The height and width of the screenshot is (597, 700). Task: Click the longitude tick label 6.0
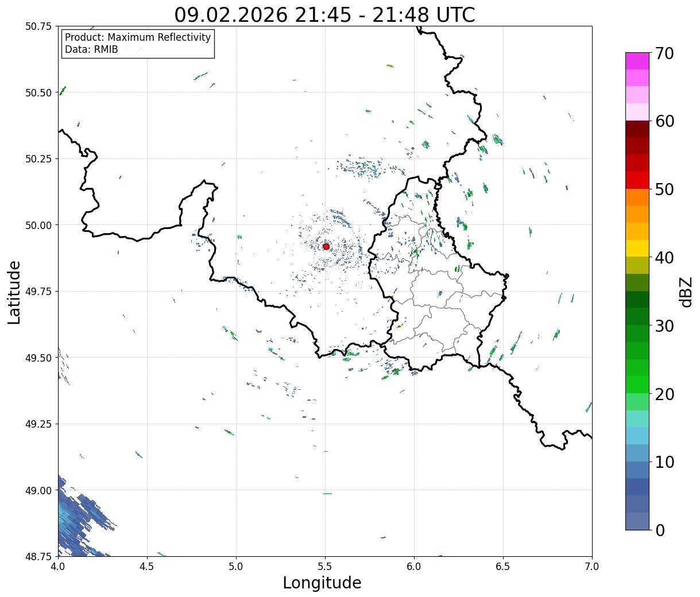[414, 566]
